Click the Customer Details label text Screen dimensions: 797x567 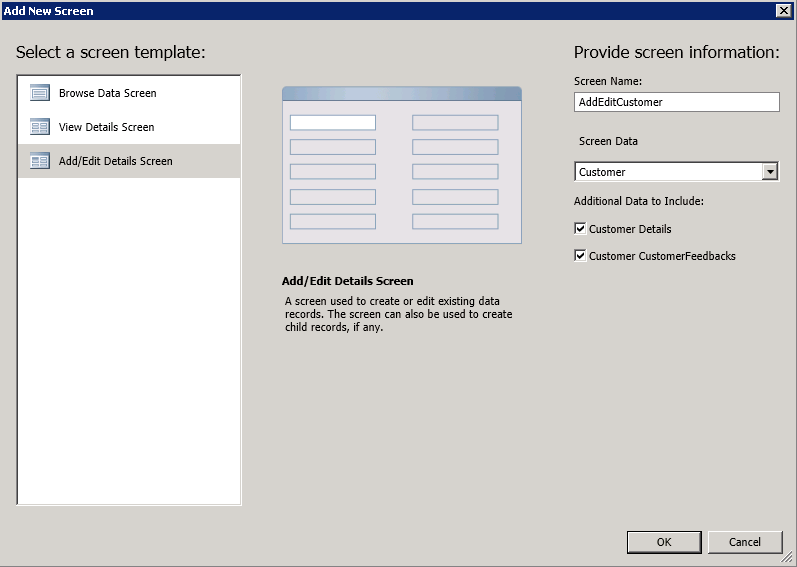(x=630, y=229)
